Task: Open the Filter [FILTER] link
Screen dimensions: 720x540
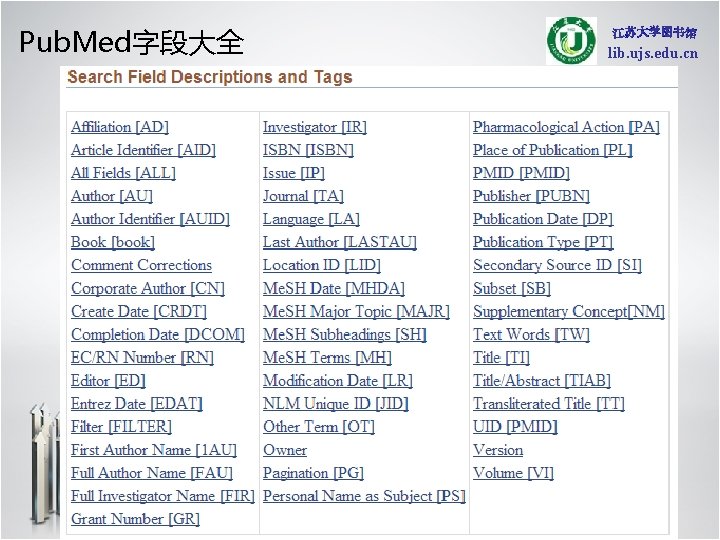Action: pyautogui.click(x=121, y=427)
